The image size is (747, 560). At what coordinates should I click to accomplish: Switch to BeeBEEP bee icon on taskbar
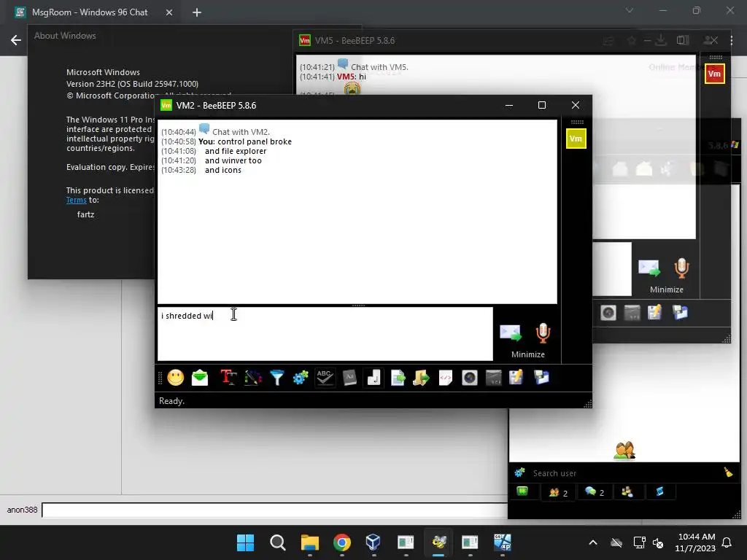point(438,542)
